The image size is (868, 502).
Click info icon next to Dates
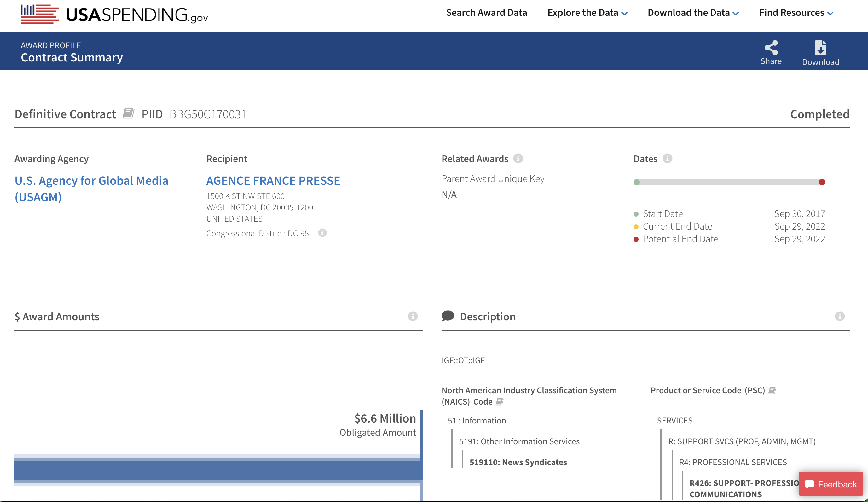[667, 158]
